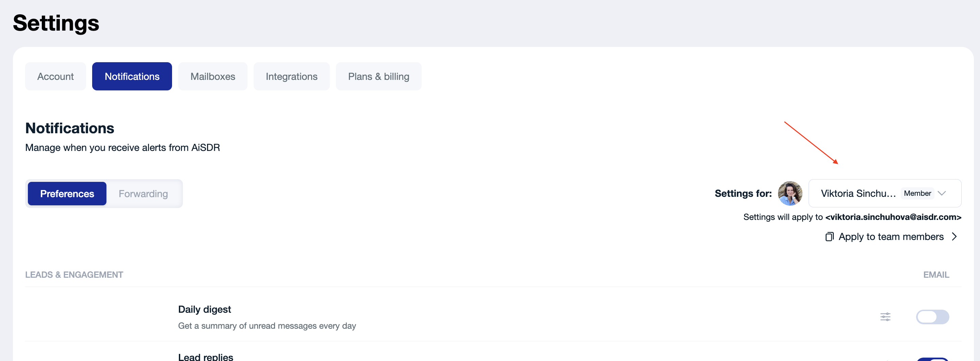Expand the Apply to team members arrow
This screenshot has width=980, height=361.
(x=954, y=237)
